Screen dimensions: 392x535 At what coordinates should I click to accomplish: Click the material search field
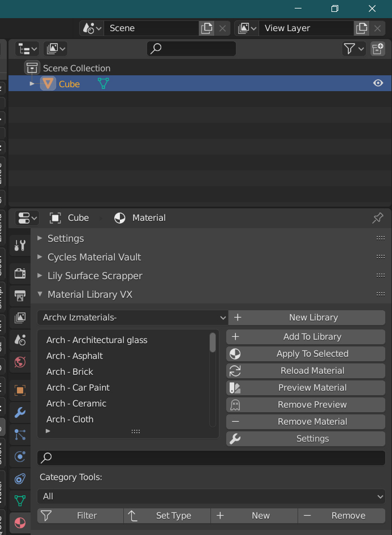tap(211, 457)
